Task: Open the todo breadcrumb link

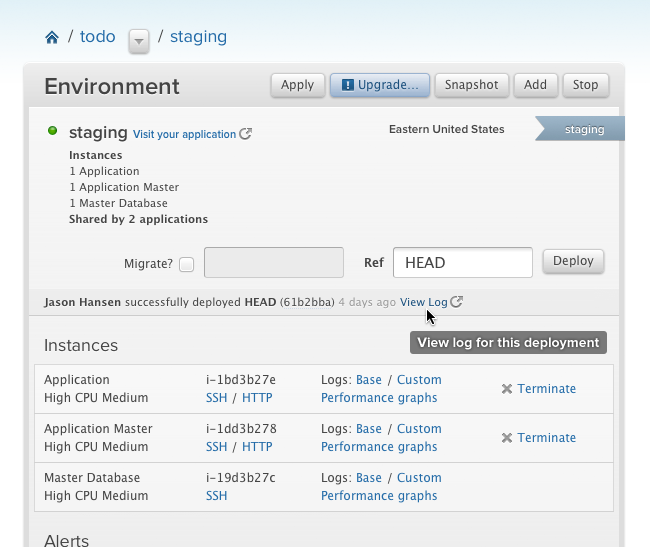Action: click(98, 37)
